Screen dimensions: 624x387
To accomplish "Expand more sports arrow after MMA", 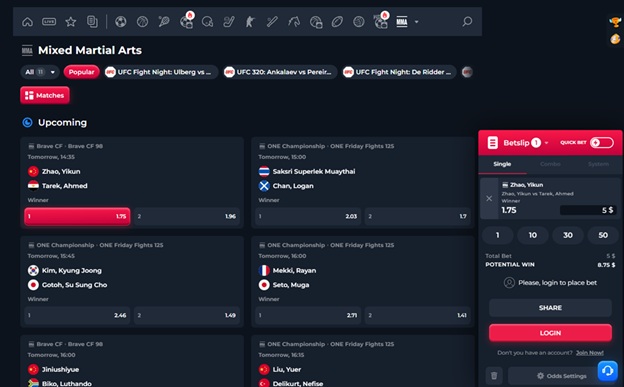I will tap(416, 22).
